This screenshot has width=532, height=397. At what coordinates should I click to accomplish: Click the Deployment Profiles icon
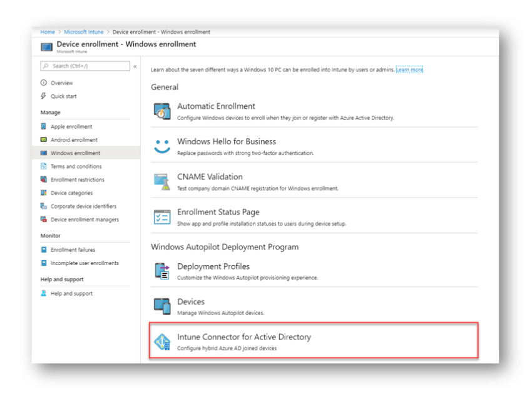tap(162, 271)
